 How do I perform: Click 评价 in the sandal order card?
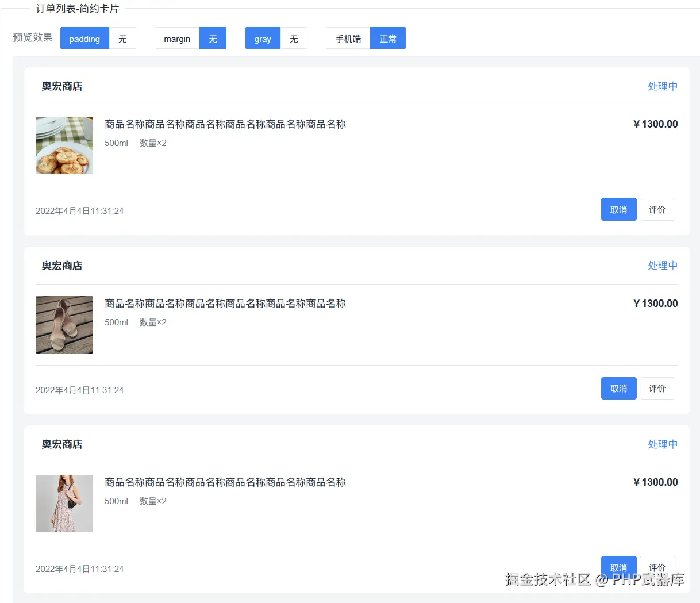(657, 389)
